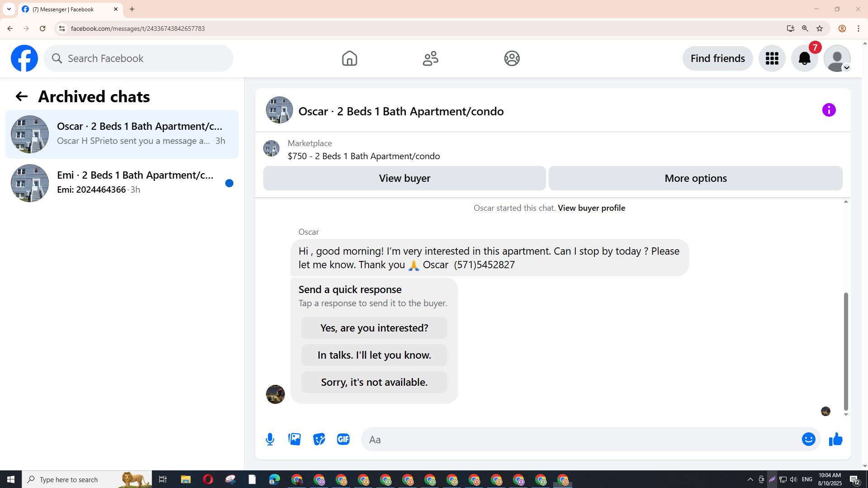Open the Chrome three-dot menu
This screenshot has width=868, height=488.
point(858,28)
